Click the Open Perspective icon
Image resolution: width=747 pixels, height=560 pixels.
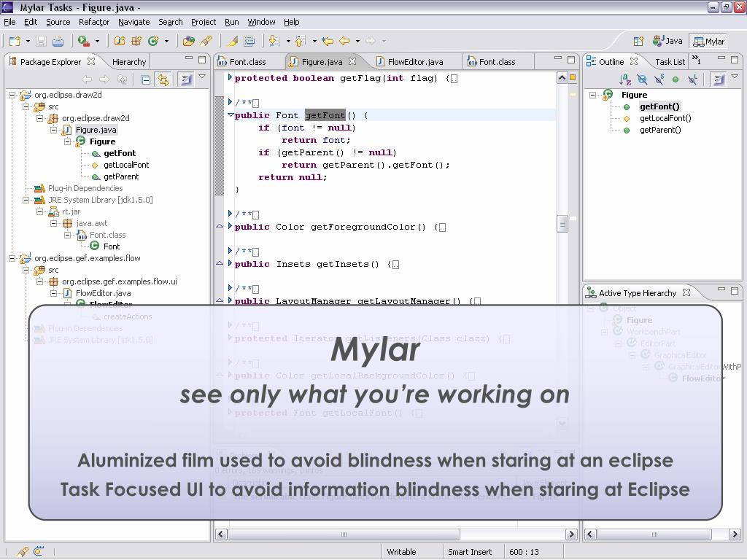[x=638, y=42]
